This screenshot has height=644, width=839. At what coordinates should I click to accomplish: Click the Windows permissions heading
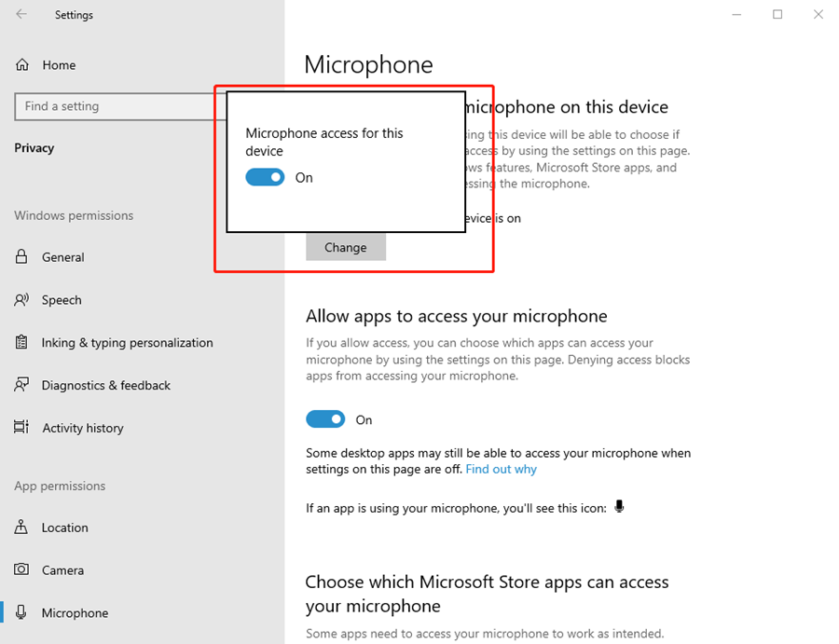[x=74, y=215]
